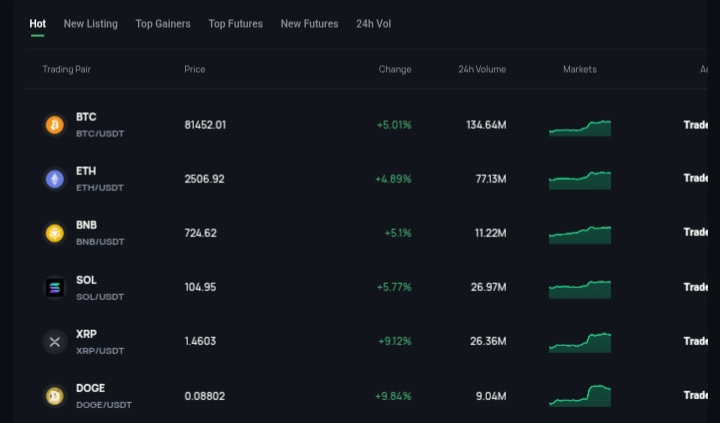Click the Markets column header
Image resolution: width=720 pixels, height=423 pixels.
pyautogui.click(x=580, y=69)
